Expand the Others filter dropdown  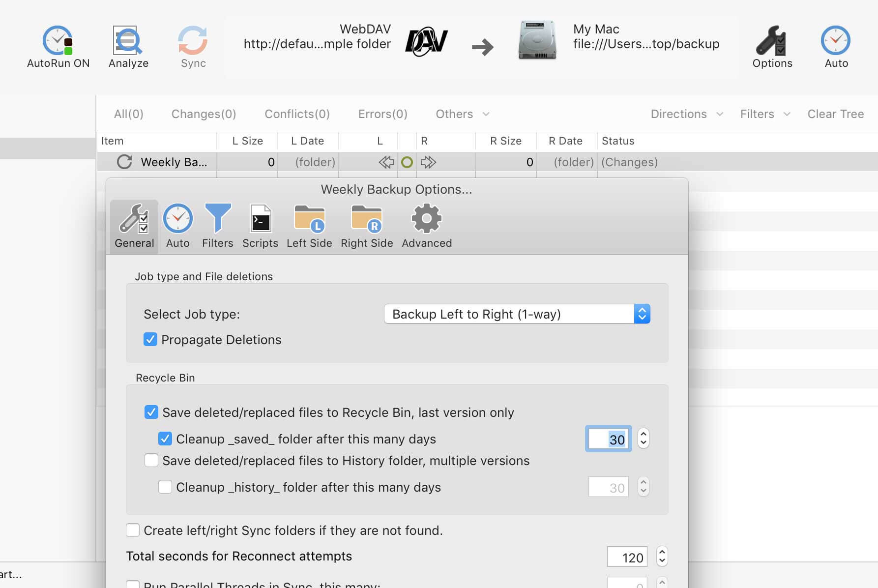pos(462,114)
